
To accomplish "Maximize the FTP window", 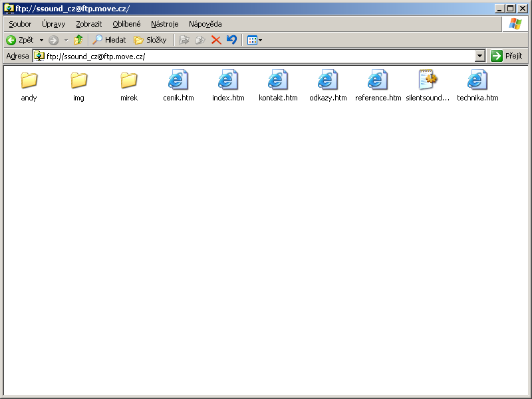I will pyautogui.click(x=511, y=9).
